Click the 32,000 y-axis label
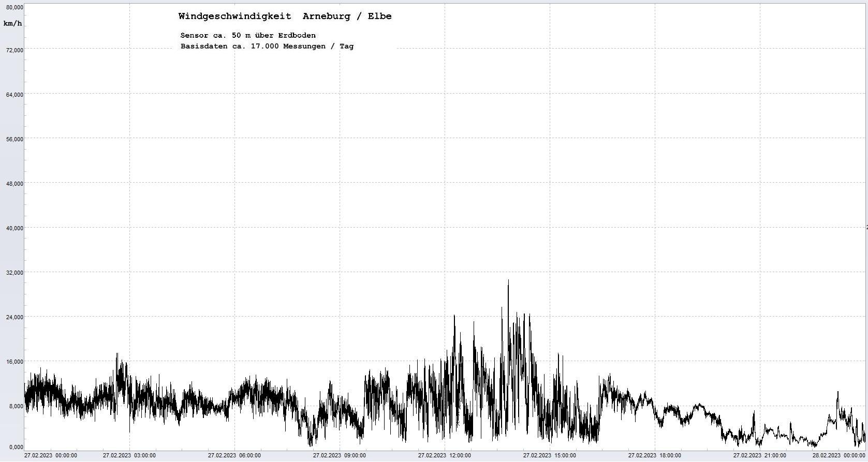The image size is (868, 462). pyautogui.click(x=13, y=273)
